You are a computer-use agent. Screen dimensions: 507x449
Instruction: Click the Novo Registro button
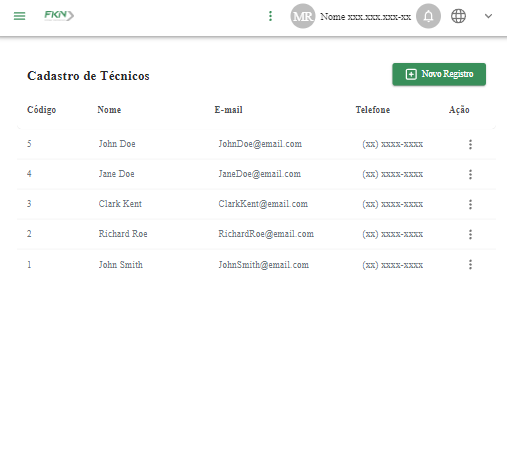439,74
